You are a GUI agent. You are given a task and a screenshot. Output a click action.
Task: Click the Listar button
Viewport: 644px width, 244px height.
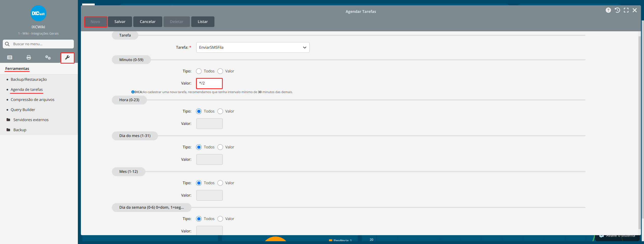pos(203,22)
